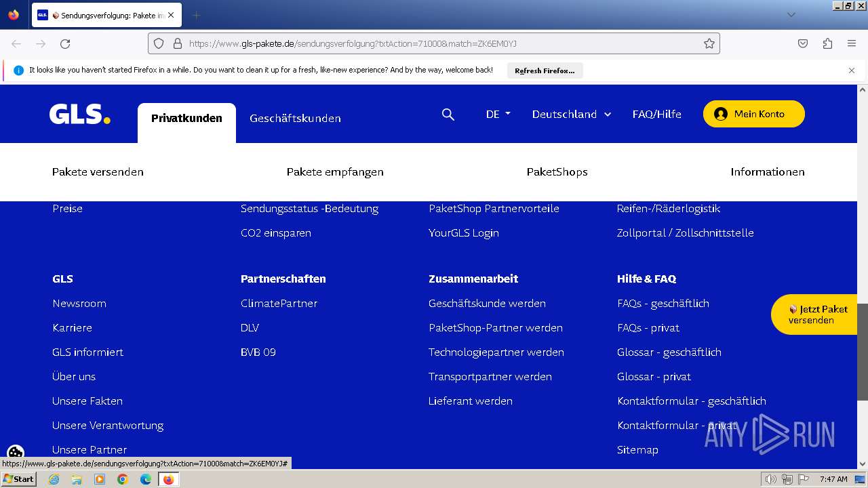Open File Explorer from the taskbar

pyautogui.click(x=77, y=479)
